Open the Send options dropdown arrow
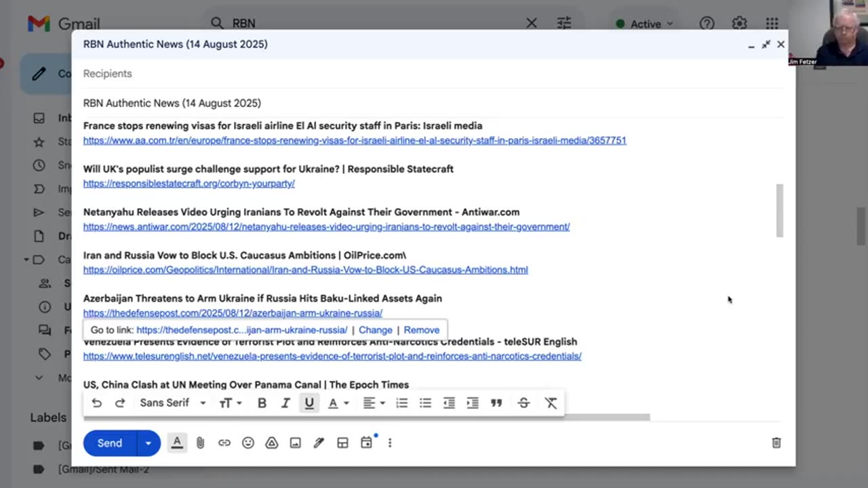 tap(149, 443)
